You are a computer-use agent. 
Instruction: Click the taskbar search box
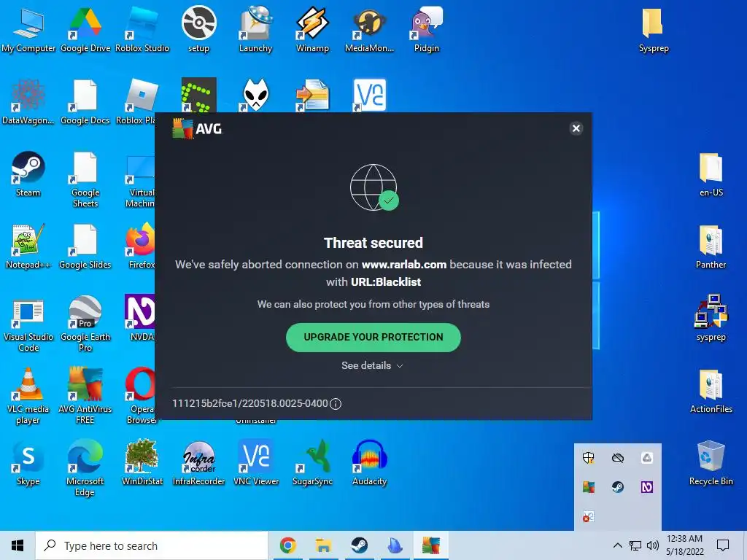152,545
